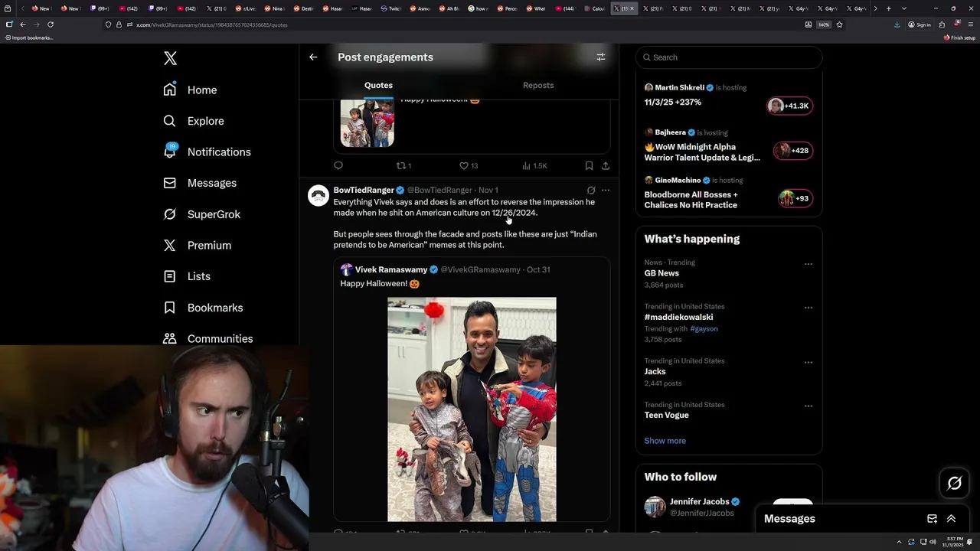
Task: Click the Search input field
Action: [x=729, y=57]
